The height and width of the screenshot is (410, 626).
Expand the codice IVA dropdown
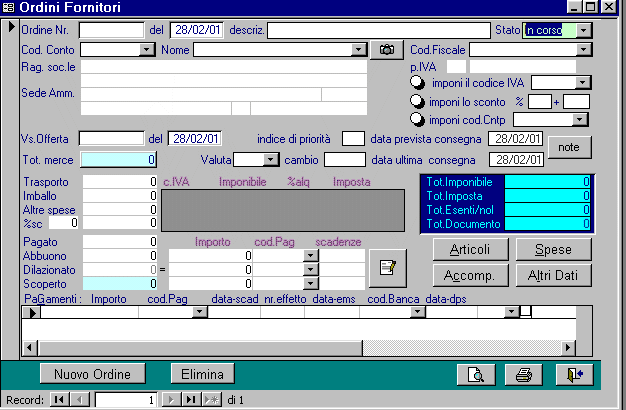click(x=582, y=83)
